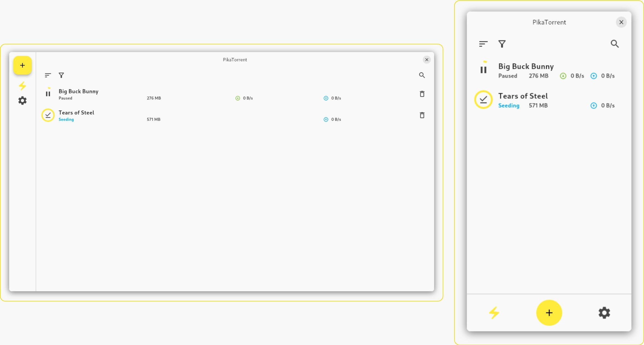The image size is (644, 345).
Task: Tap the search icon in the mobile layout
Action: pos(615,44)
